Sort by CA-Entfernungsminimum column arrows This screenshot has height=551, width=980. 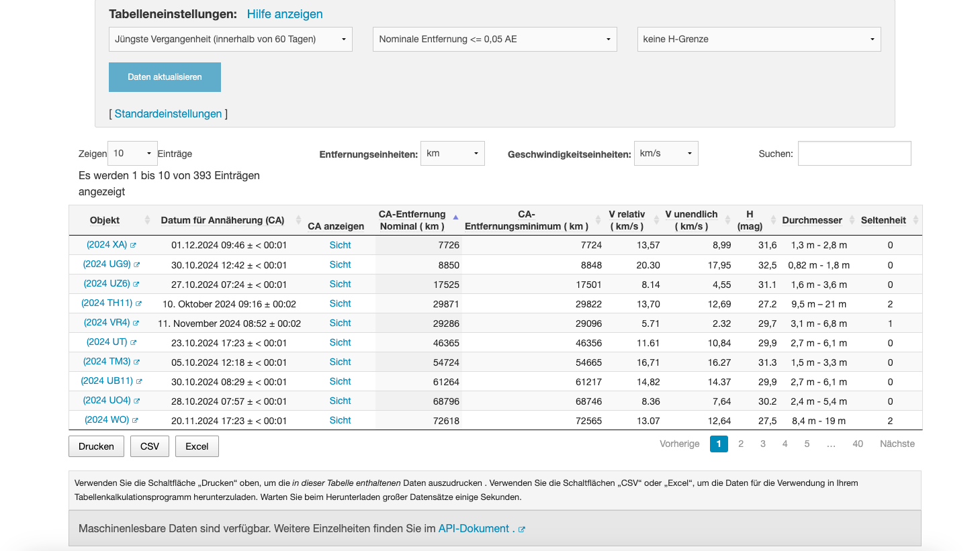598,220
